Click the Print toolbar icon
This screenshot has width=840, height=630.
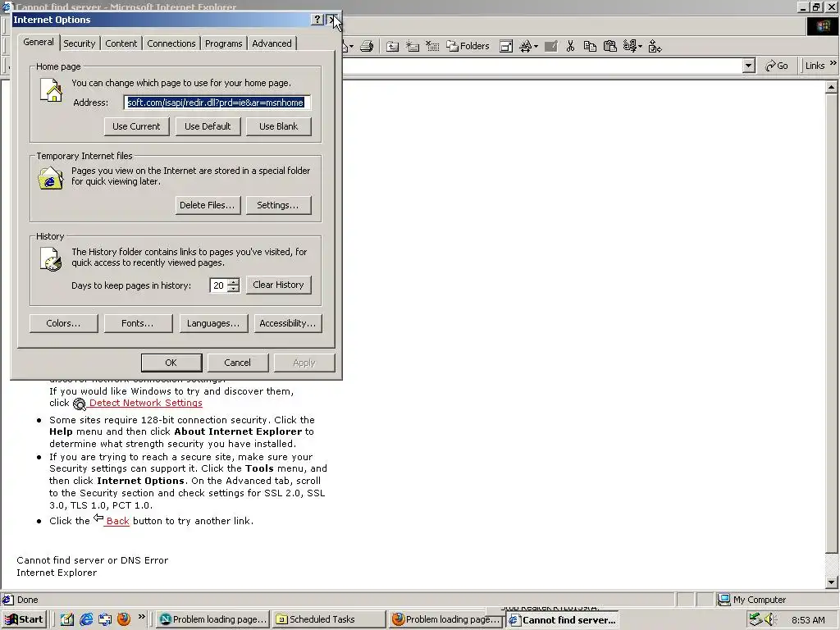tap(367, 47)
